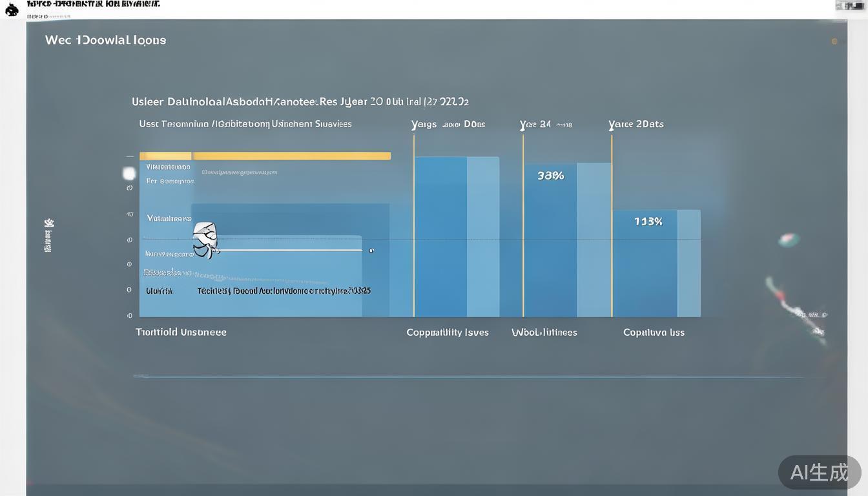Click the white square marker beside the chart axis
Screen dimensions: 868x496
coord(129,173)
